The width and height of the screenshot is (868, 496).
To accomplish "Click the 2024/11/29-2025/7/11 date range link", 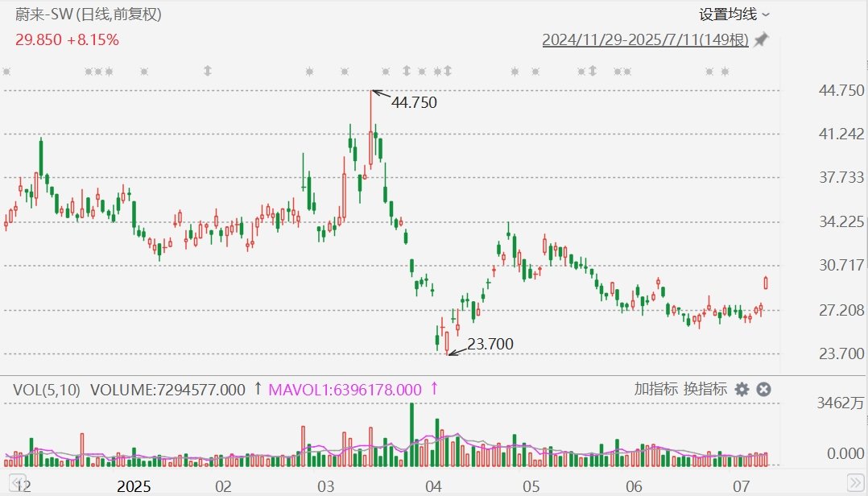I will pos(645,39).
